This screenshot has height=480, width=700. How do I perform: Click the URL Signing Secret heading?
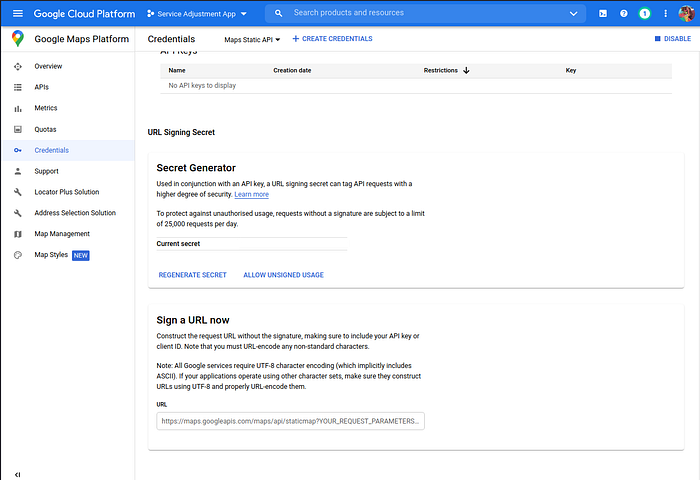tap(181, 132)
